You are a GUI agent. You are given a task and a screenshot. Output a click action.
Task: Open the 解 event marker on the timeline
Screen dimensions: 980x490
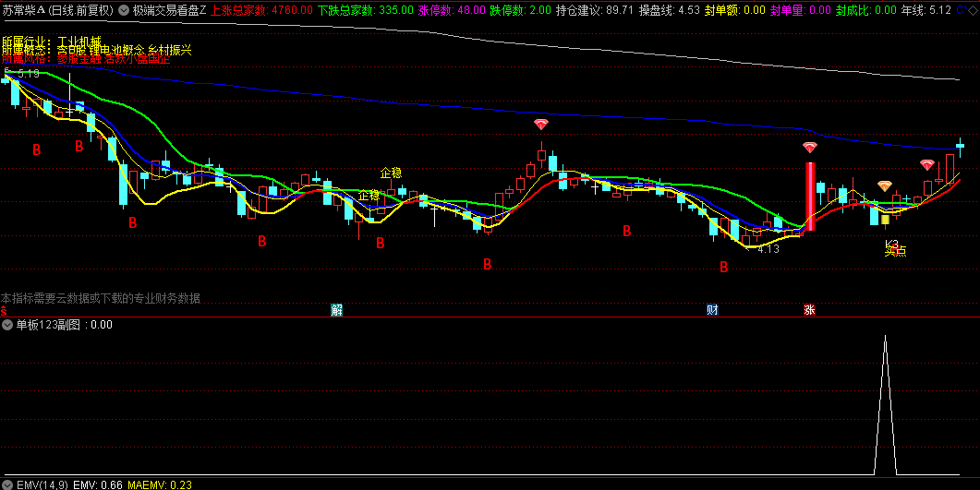click(336, 310)
